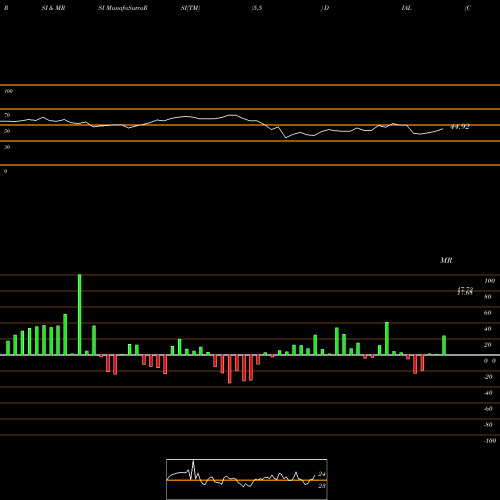Click the RSI axis 100 label
This screenshot has height=500, width=500.
(x=8, y=91)
